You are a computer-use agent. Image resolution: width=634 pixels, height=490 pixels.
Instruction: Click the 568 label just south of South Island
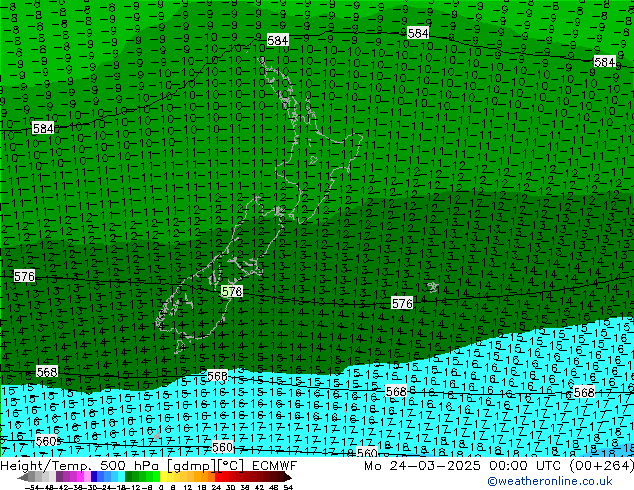click(217, 376)
